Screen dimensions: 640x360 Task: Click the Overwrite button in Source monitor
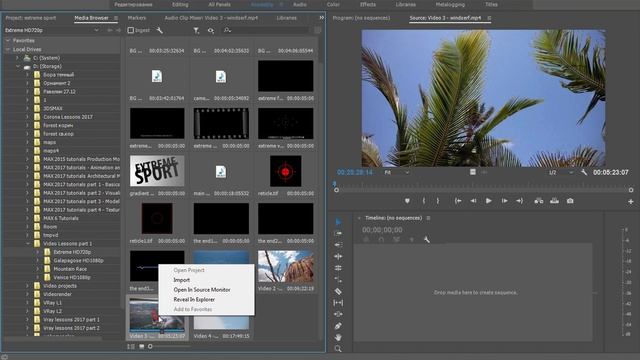[554, 201]
